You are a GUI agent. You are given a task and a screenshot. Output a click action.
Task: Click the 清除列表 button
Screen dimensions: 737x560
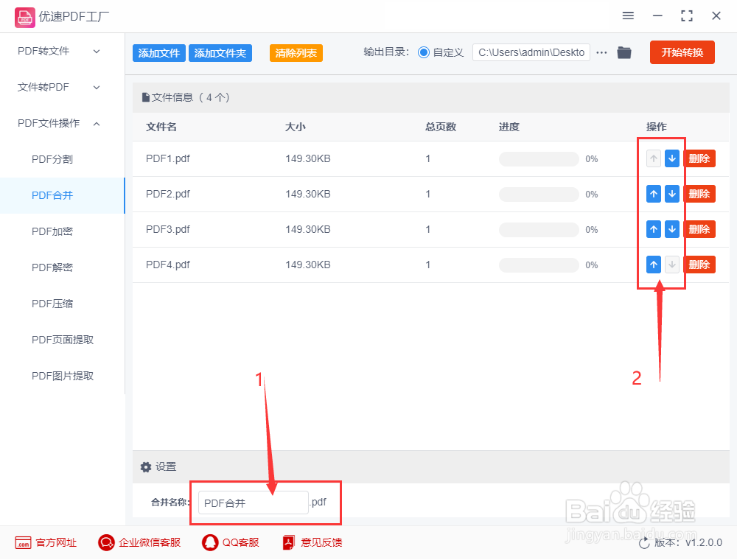point(296,53)
